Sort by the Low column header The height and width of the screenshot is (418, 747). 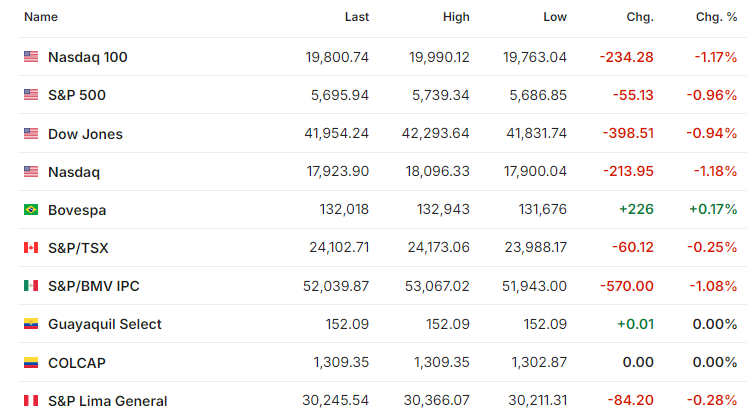[555, 17]
